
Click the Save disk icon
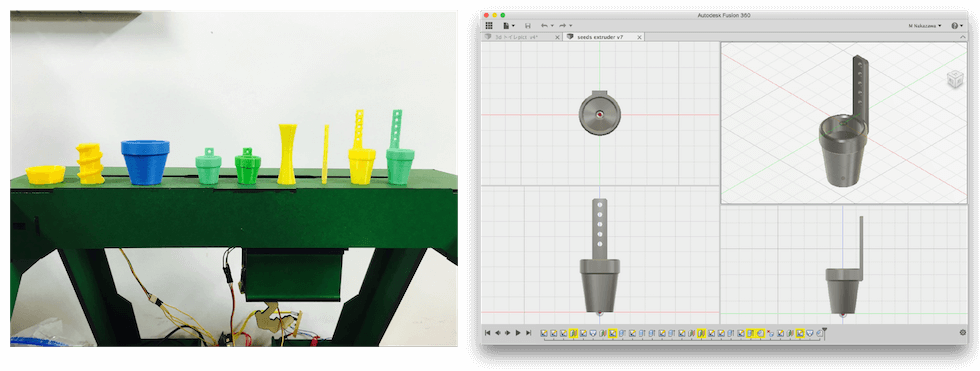(528, 26)
